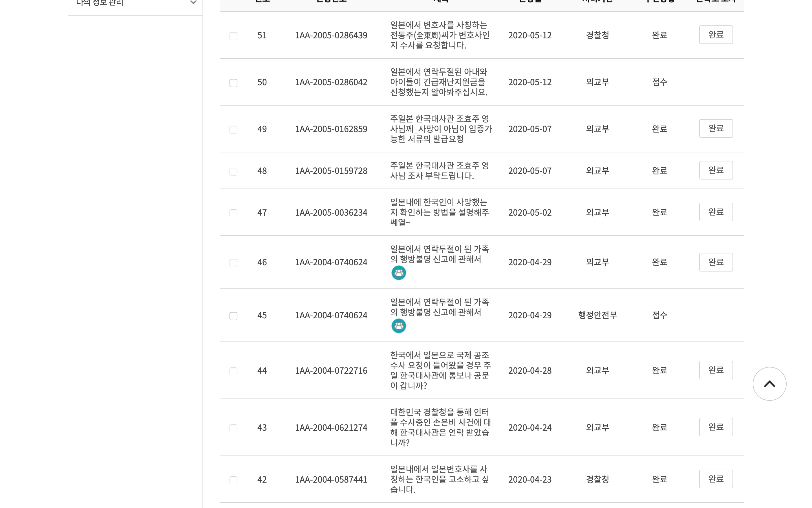Viewport: 812px width, 508px height.
Task: Click the scroll-to-top arrow button
Action: 769,384
